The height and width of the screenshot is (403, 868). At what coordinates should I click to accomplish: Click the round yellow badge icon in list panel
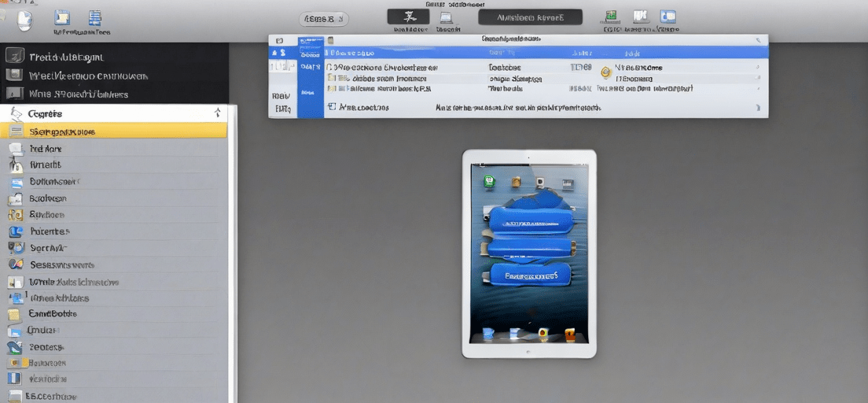click(x=606, y=71)
